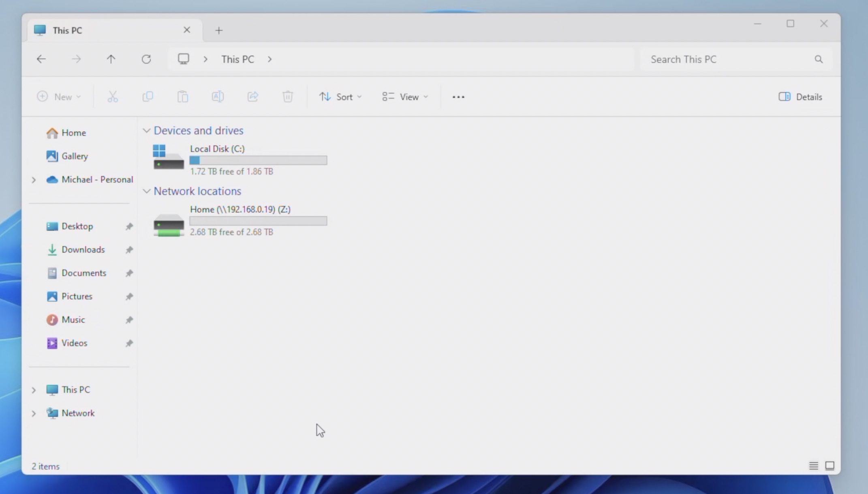Open the See more menu

point(458,97)
